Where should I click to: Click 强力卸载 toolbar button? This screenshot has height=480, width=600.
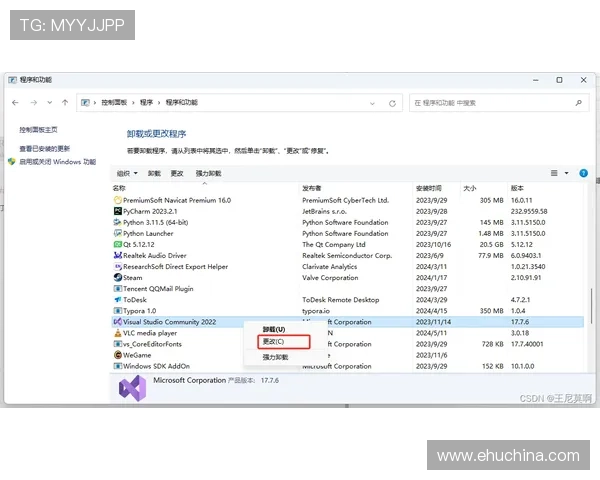[209, 173]
